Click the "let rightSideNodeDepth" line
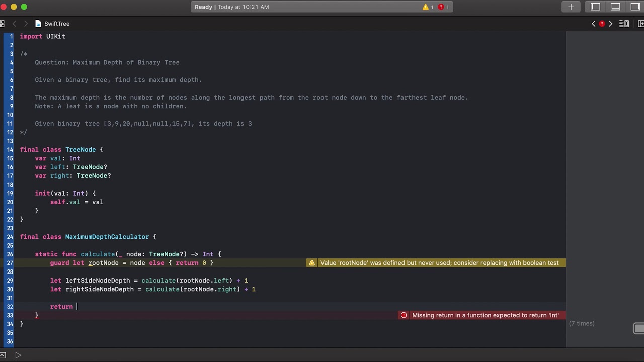This screenshot has width=644, height=362. (153, 289)
